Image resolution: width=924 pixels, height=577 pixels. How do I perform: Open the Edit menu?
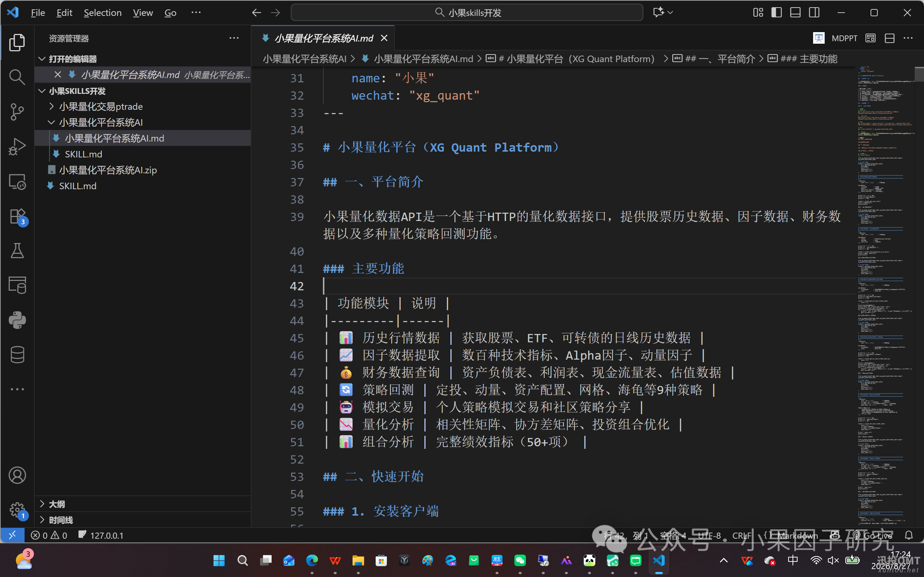64,13
